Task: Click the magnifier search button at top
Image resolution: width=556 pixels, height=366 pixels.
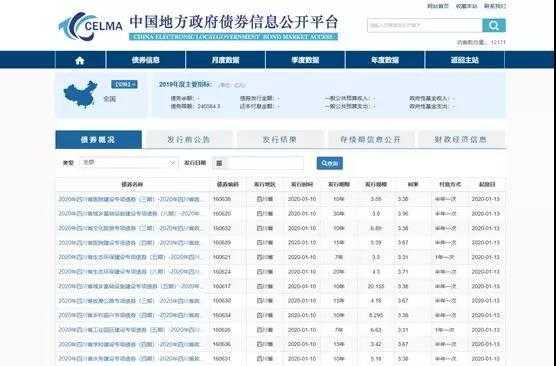Action: (x=494, y=26)
